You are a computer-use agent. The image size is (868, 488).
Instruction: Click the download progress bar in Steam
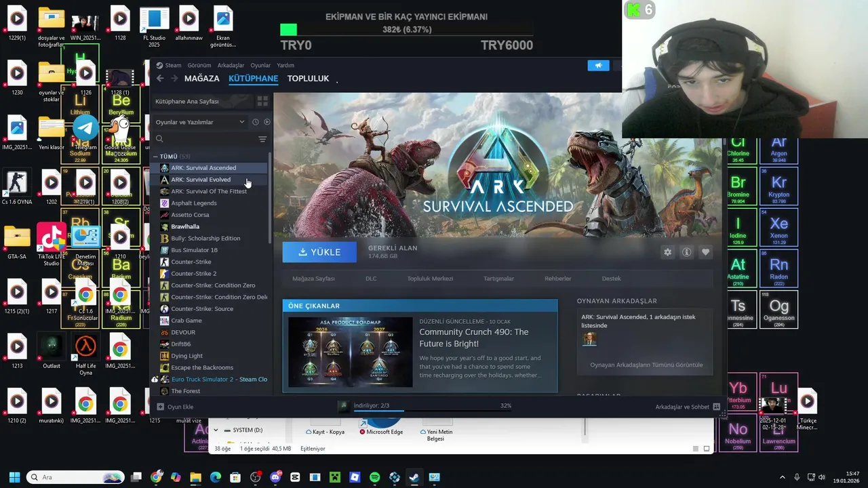point(433,409)
